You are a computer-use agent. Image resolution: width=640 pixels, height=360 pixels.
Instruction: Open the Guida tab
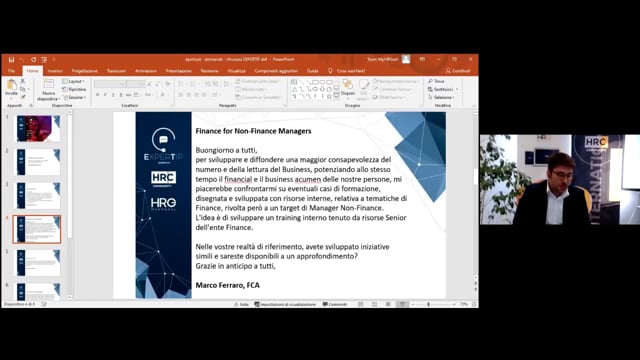[312, 71]
